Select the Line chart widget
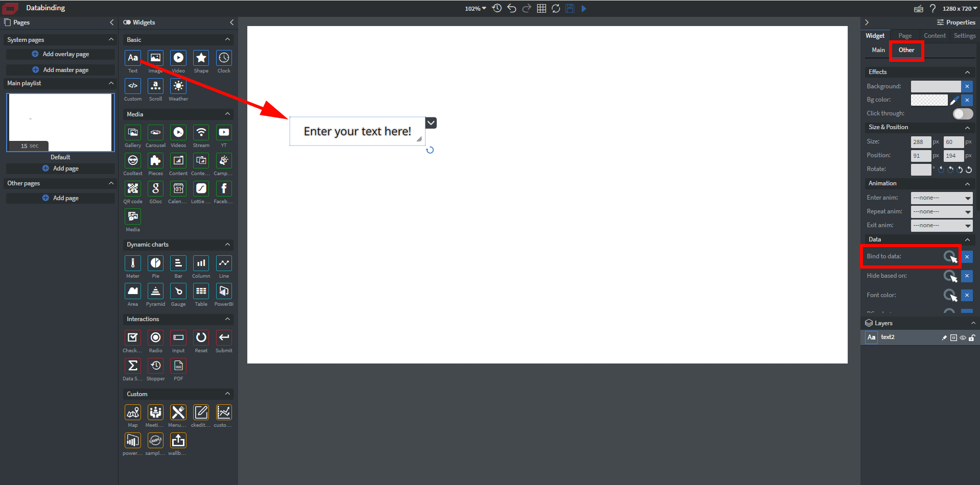The width and height of the screenshot is (980, 485). [224, 263]
